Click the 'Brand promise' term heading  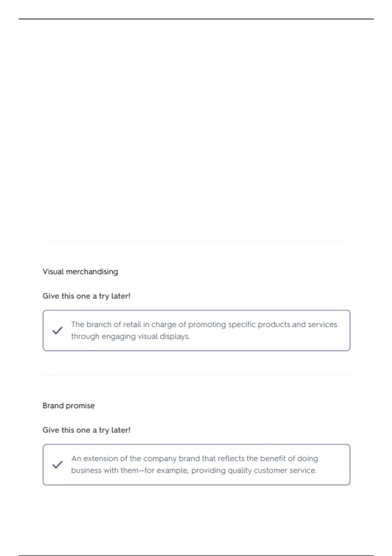[69, 406]
